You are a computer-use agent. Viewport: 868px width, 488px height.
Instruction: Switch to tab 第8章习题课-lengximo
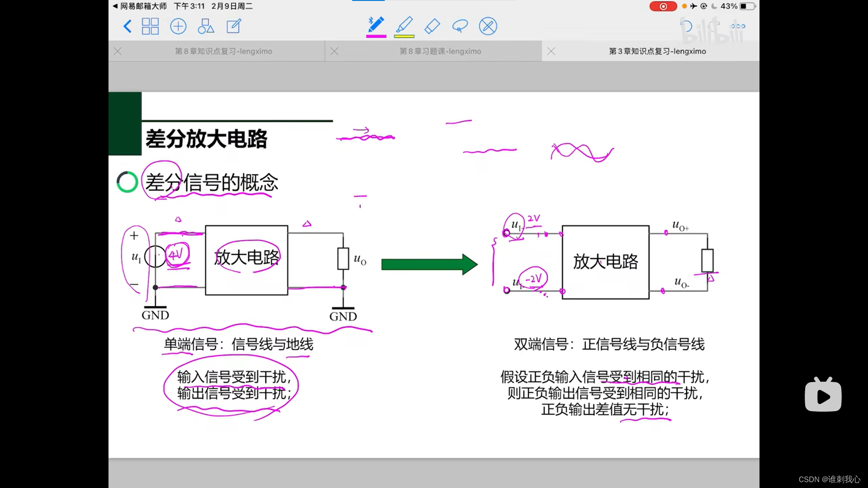pos(440,52)
